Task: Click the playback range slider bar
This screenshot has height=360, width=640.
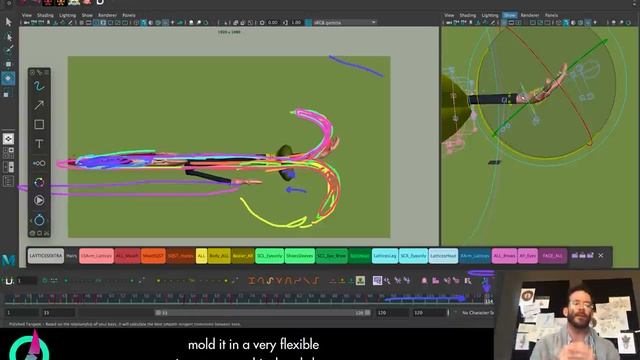Action: (263, 313)
